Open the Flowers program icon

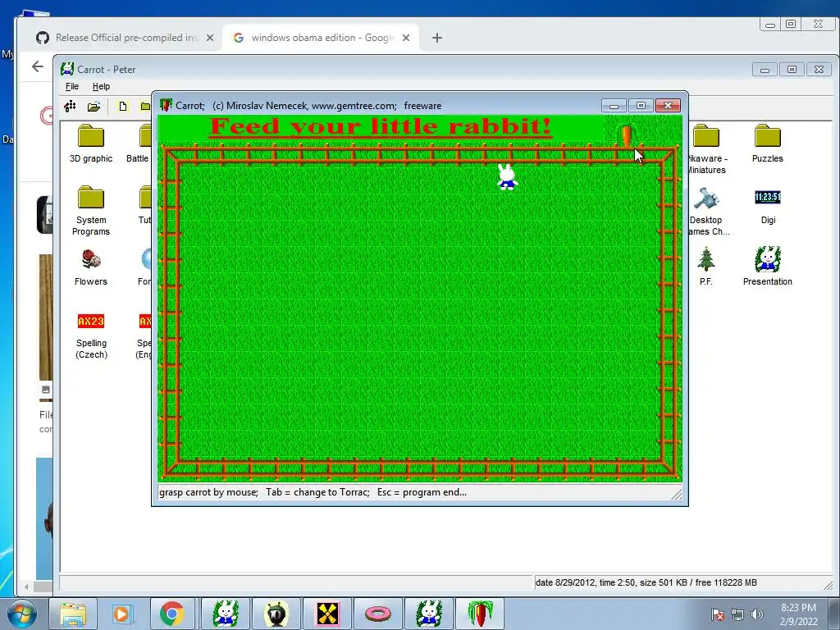(x=90, y=267)
